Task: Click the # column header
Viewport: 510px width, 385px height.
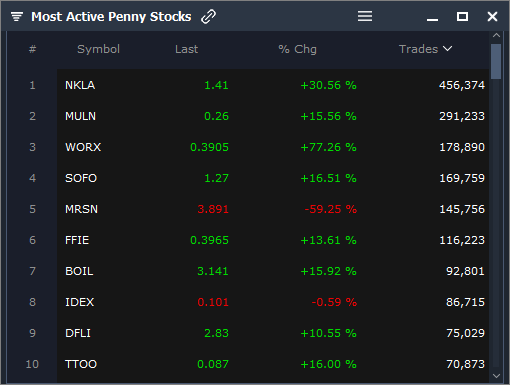Action: pos(32,49)
